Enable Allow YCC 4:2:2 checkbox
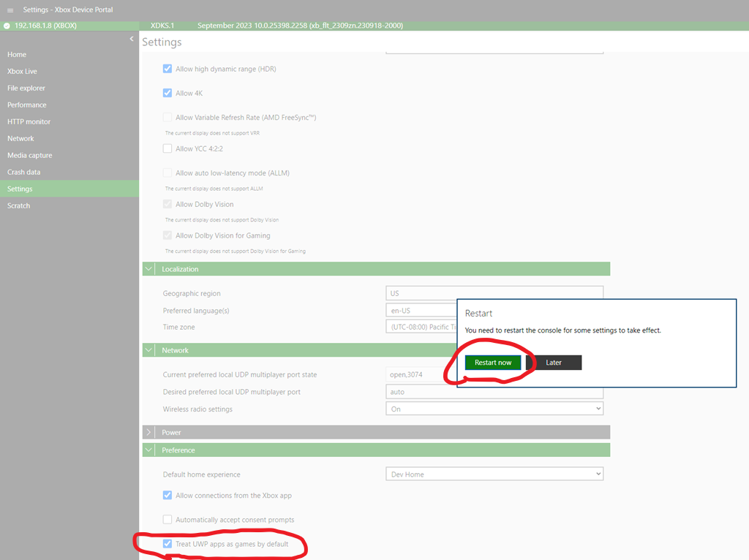Viewport: 749px width, 560px height. click(168, 148)
